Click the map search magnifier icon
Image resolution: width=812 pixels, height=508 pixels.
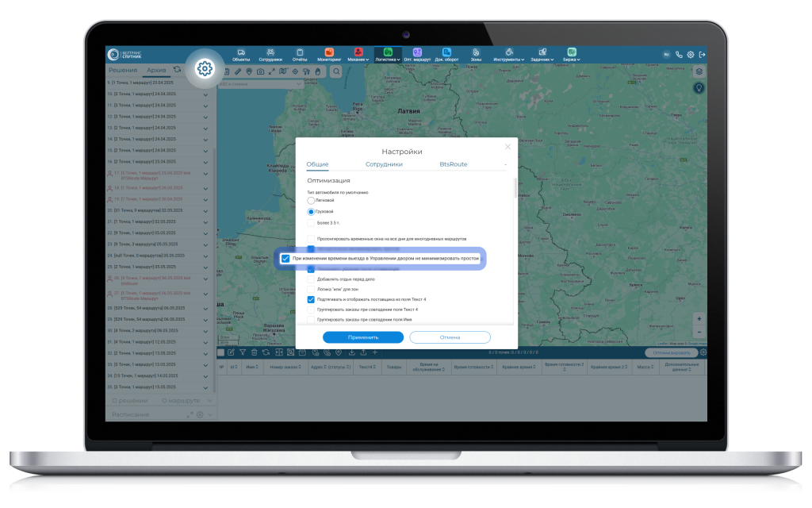336,71
